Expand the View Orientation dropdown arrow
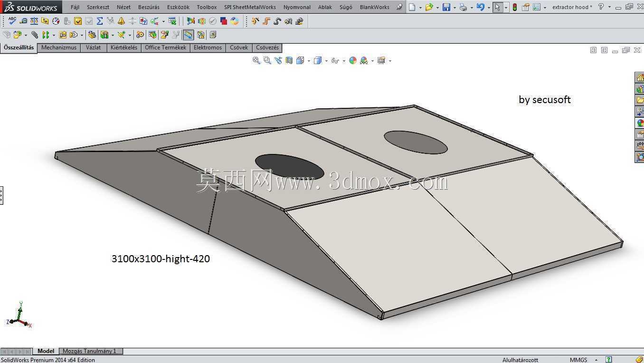644x363 pixels. [309, 61]
